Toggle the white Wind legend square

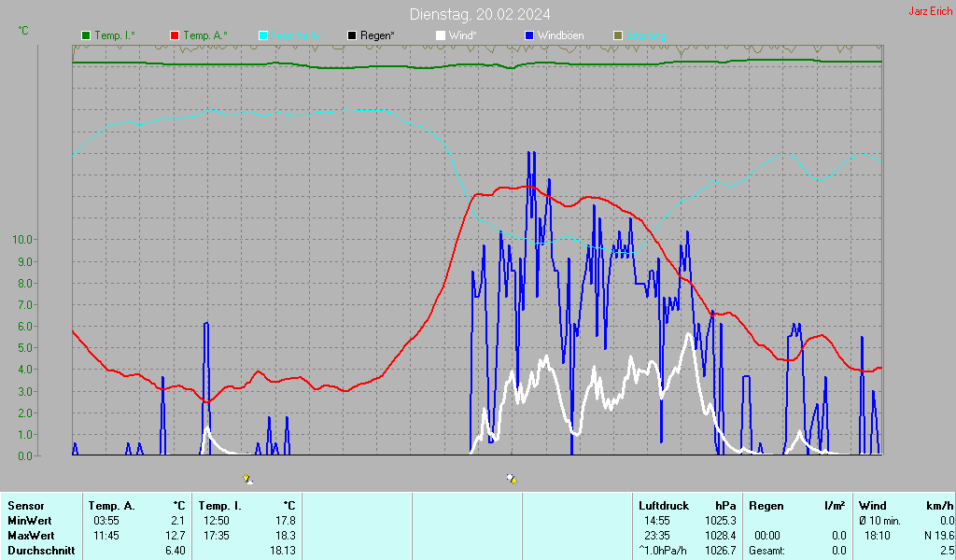click(441, 35)
